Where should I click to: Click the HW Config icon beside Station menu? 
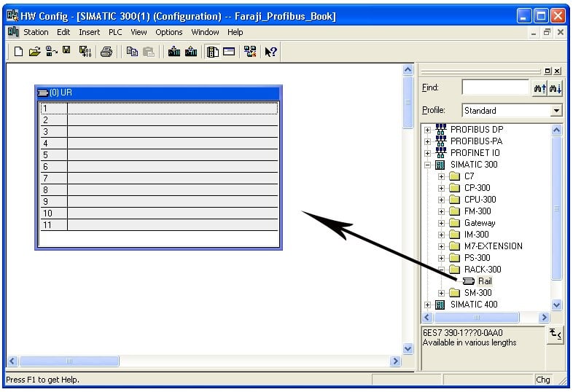pos(13,32)
